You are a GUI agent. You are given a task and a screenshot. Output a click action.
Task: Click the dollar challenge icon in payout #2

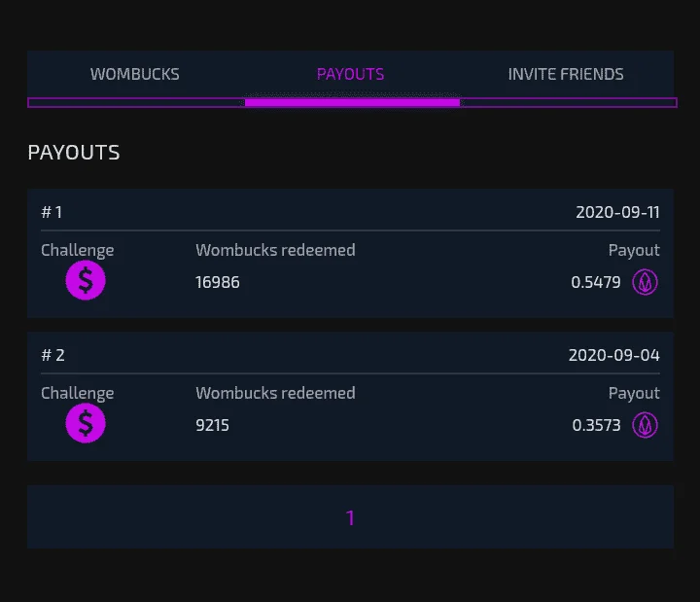tap(86, 423)
